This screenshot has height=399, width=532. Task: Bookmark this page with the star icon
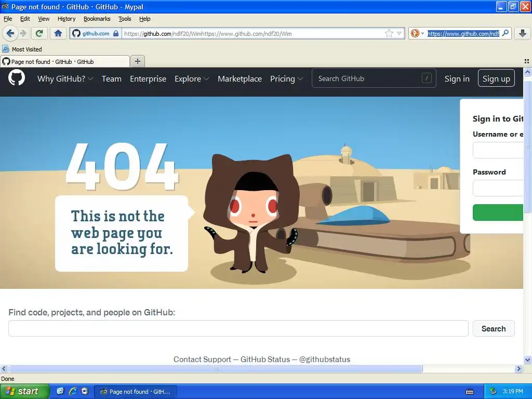389,33
